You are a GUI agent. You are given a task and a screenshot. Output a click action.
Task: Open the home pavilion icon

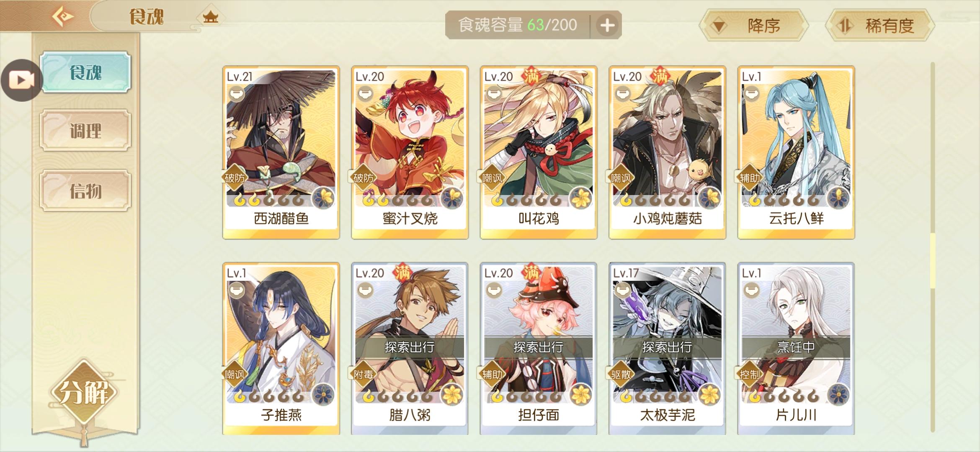click(x=211, y=17)
